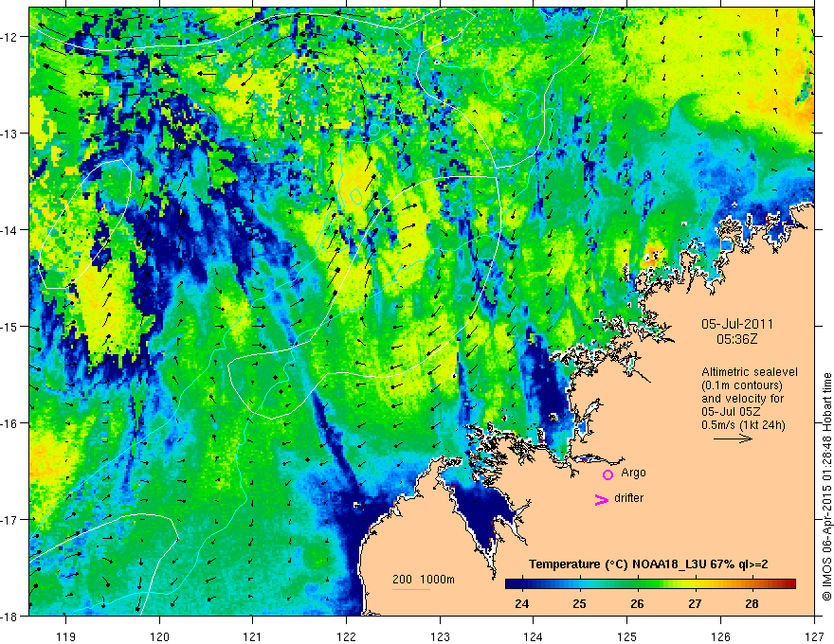Click the 'Altimetric sealevel' text line
This screenshot has width=834, height=644.
[x=750, y=372]
